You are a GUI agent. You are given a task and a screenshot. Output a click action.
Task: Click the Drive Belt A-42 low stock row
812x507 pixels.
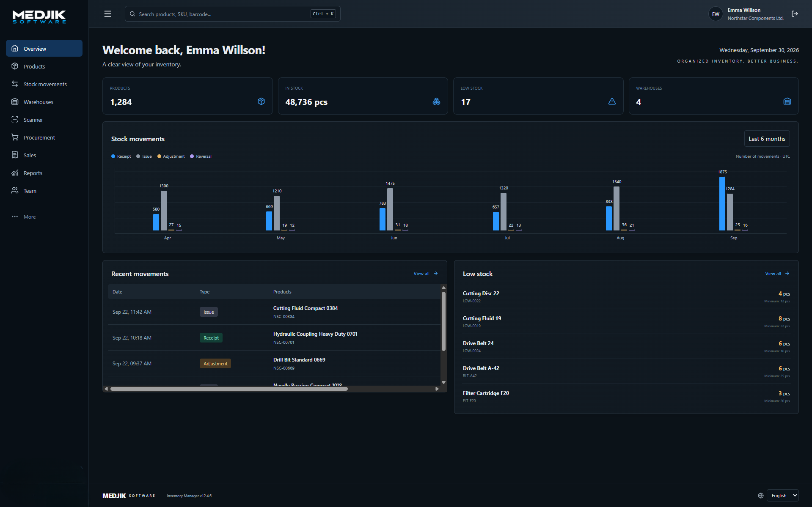(x=626, y=372)
